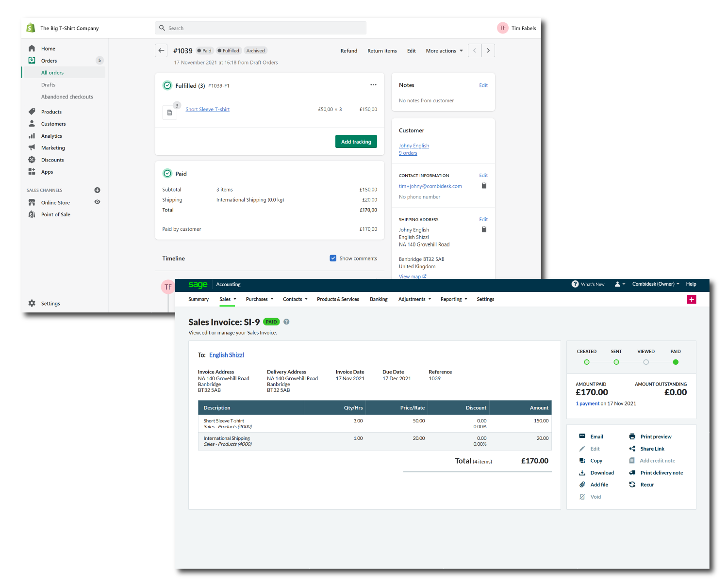This screenshot has height=582, width=728.
Task: Copy customer email with the clipboard icon
Action: (484, 185)
